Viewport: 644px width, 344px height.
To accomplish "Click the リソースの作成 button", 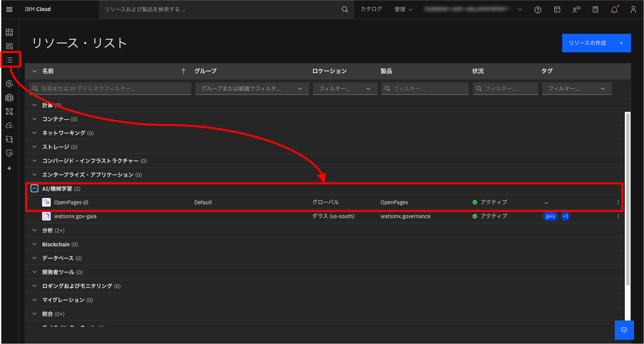I will click(x=596, y=43).
